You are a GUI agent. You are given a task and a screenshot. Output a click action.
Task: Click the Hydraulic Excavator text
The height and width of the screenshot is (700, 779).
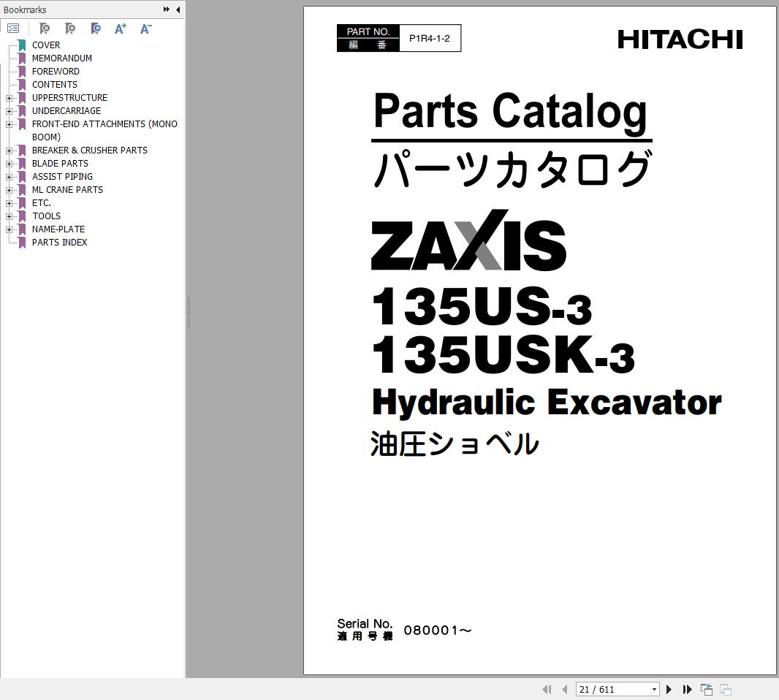coord(547,402)
